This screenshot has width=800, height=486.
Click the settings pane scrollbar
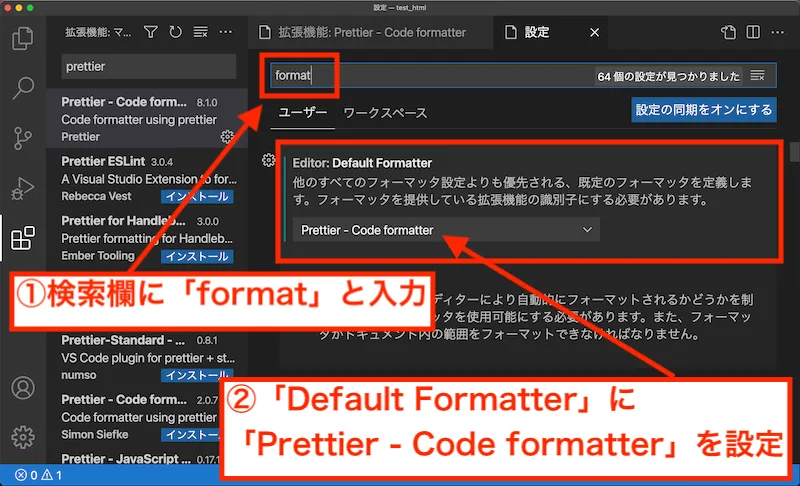click(x=794, y=152)
